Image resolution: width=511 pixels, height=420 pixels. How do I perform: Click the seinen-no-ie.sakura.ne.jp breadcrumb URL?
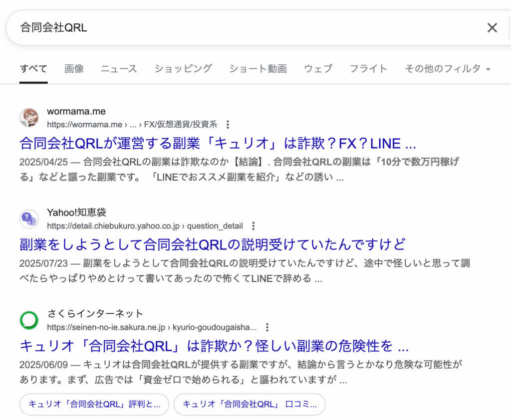coord(152,327)
